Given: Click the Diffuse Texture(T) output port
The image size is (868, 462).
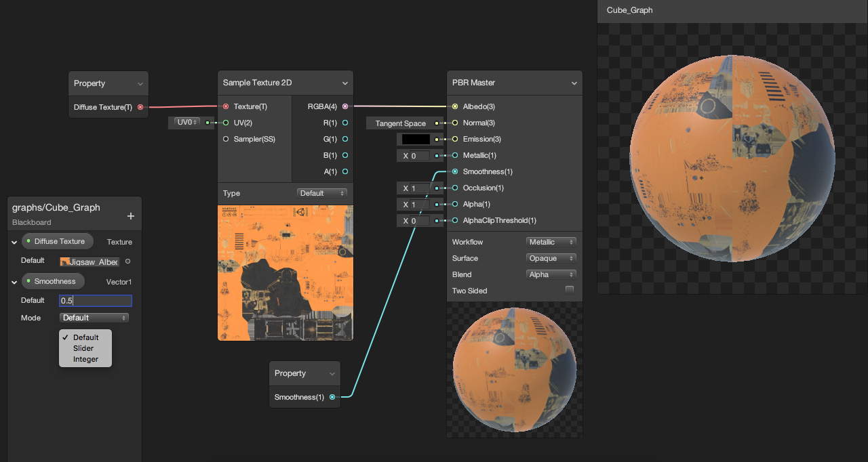Looking at the screenshot, I should [140, 107].
